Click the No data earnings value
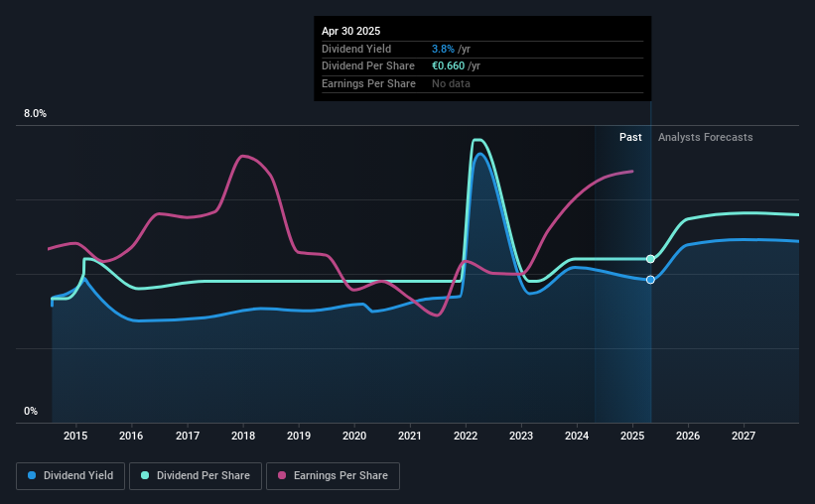Viewport: 815px width, 504px height. pos(451,83)
